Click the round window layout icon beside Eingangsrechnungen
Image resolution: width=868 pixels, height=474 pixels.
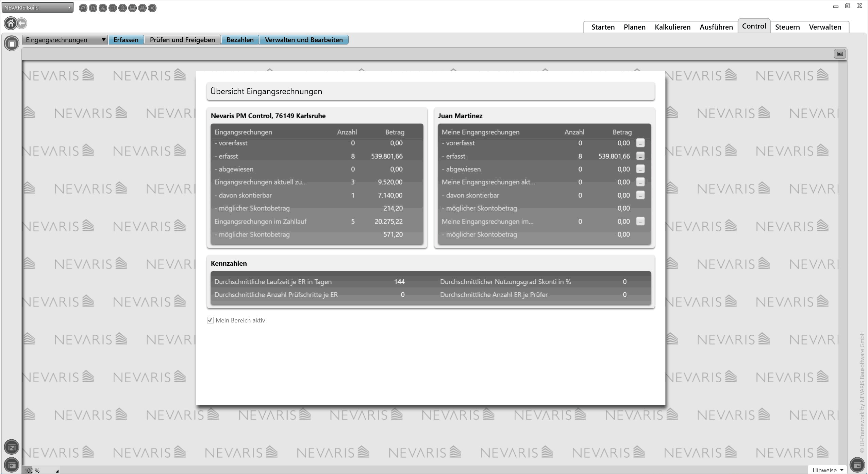pyautogui.click(x=12, y=43)
